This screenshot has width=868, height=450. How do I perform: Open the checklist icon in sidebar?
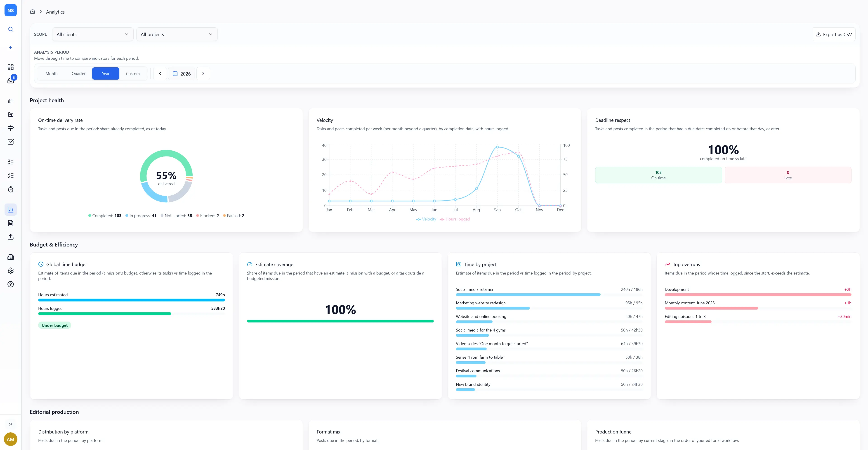pos(10,176)
